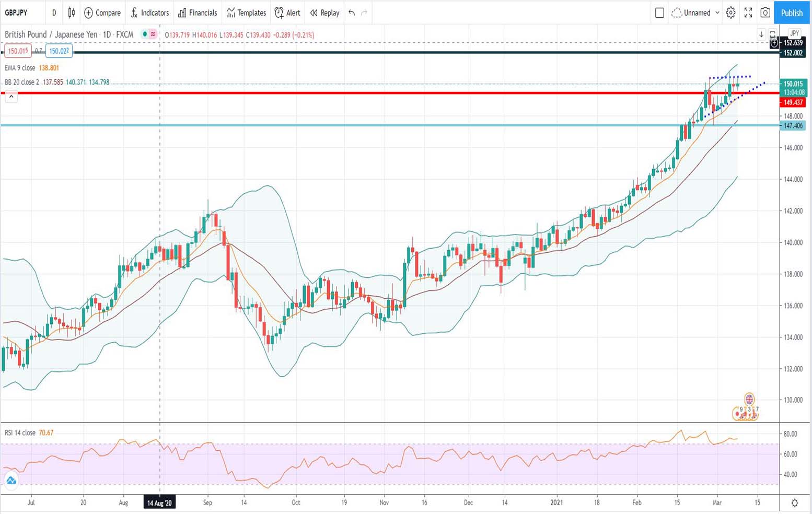Collapse the indicator legend with the chevron
The image size is (812, 514).
11,96
